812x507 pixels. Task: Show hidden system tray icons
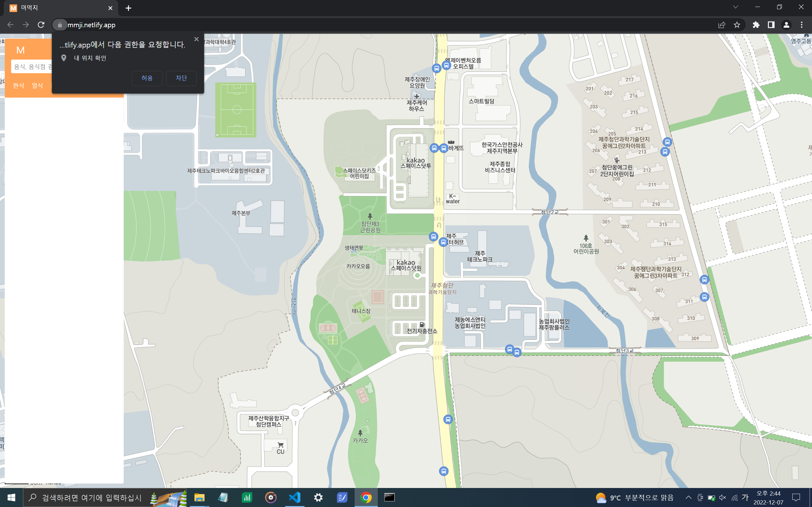coord(688,497)
